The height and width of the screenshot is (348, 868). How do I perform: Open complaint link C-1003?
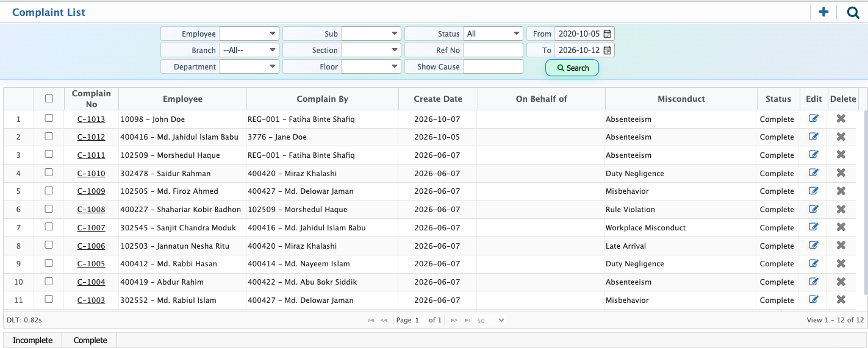tap(91, 300)
